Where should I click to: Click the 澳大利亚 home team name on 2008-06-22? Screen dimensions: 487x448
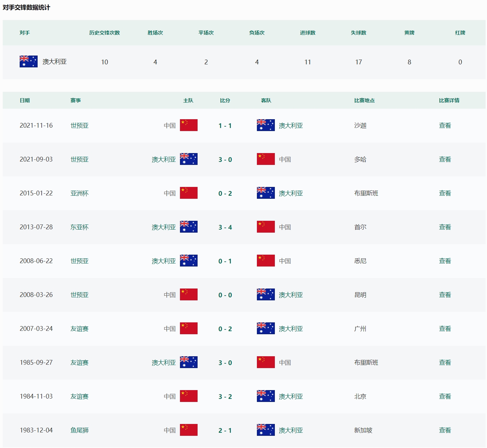[x=164, y=261]
